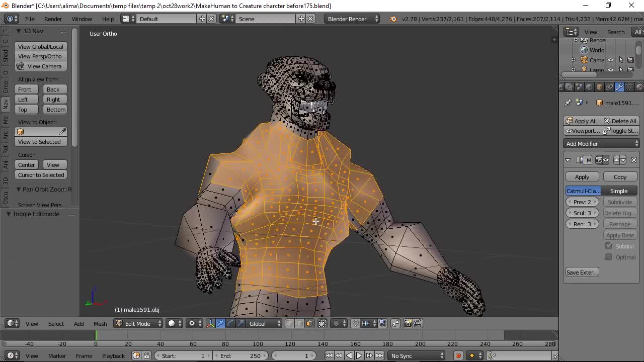The height and width of the screenshot is (362, 644).
Task: Toggle Camera visibility eye in outliner
Action: pyautogui.click(x=611, y=60)
